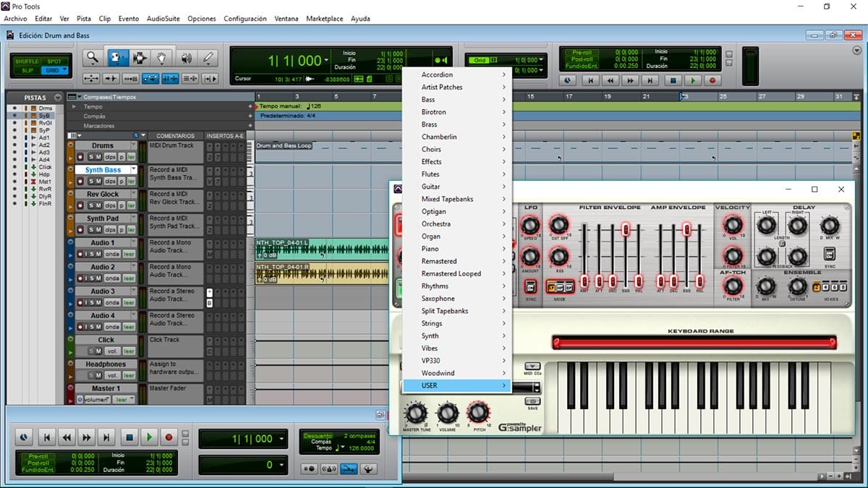This screenshot has width=868, height=488.
Task: Click the green Play button in the top edit window transport
Action: point(692,81)
